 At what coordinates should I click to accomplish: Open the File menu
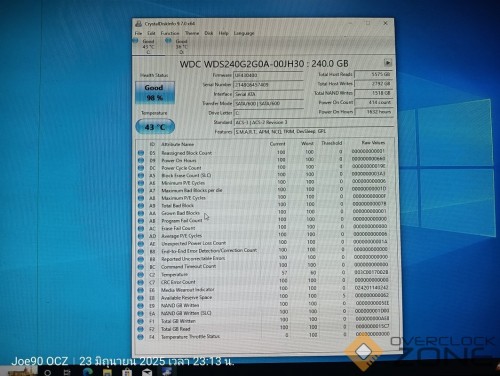click(138, 33)
